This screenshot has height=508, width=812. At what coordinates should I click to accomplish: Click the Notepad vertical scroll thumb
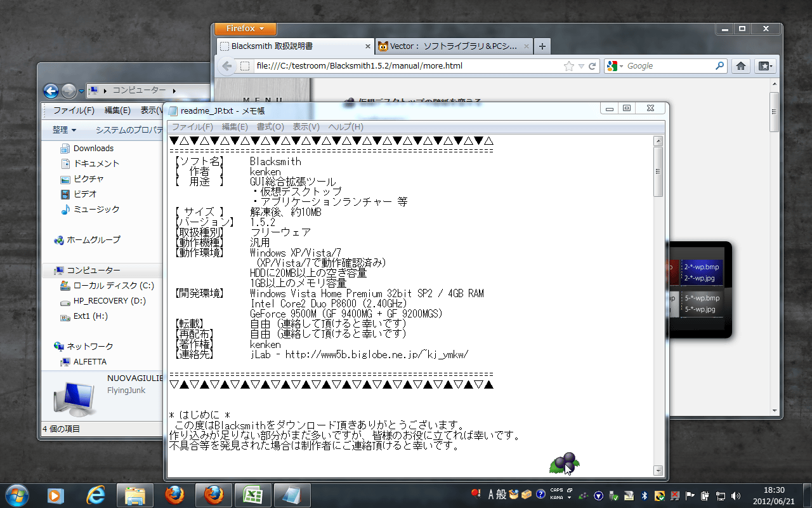(658, 171)
